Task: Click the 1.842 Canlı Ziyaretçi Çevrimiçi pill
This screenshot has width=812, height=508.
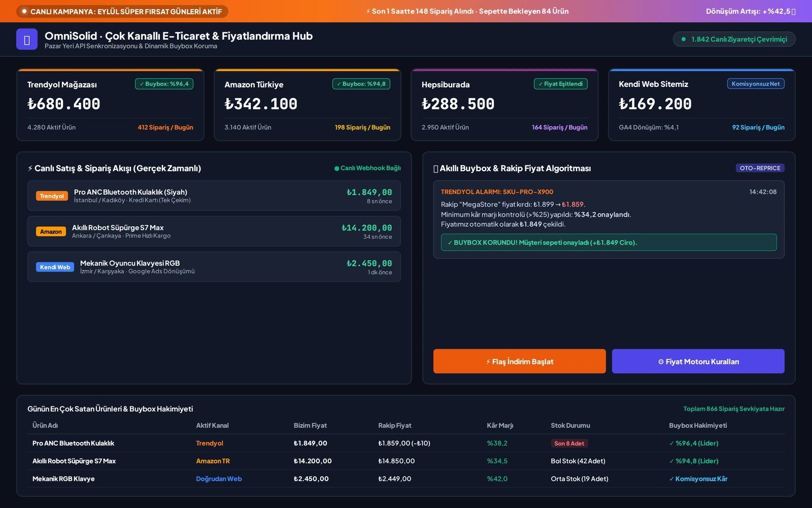Action: (x=734, y=39)
